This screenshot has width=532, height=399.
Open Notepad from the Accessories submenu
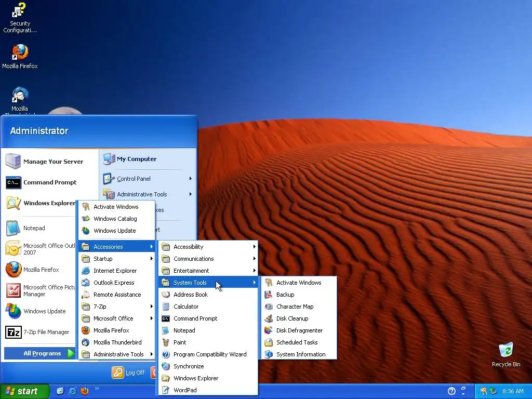208,330
